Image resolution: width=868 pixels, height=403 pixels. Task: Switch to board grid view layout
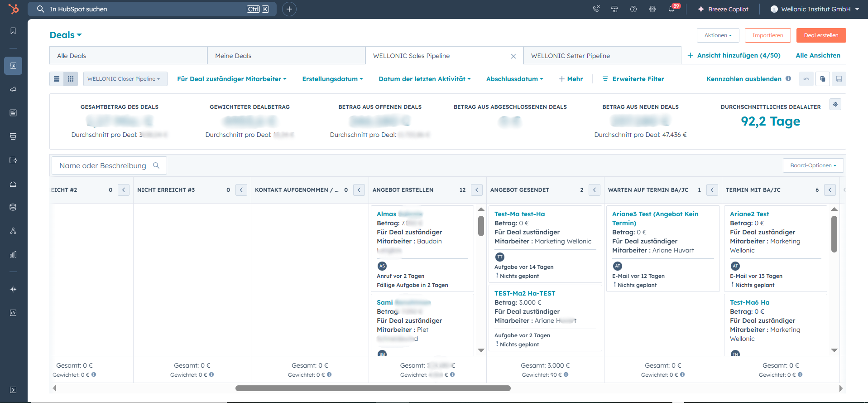click(x=71, y=79)
